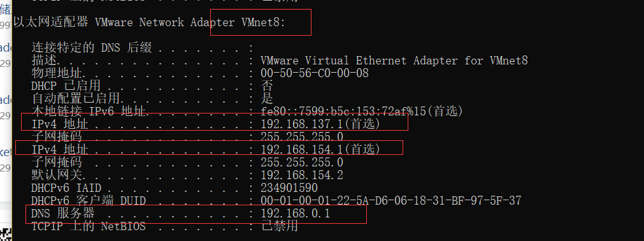
Task: Click the VMware Virtual Ethernet Adapter description
Action: (394, 61)
